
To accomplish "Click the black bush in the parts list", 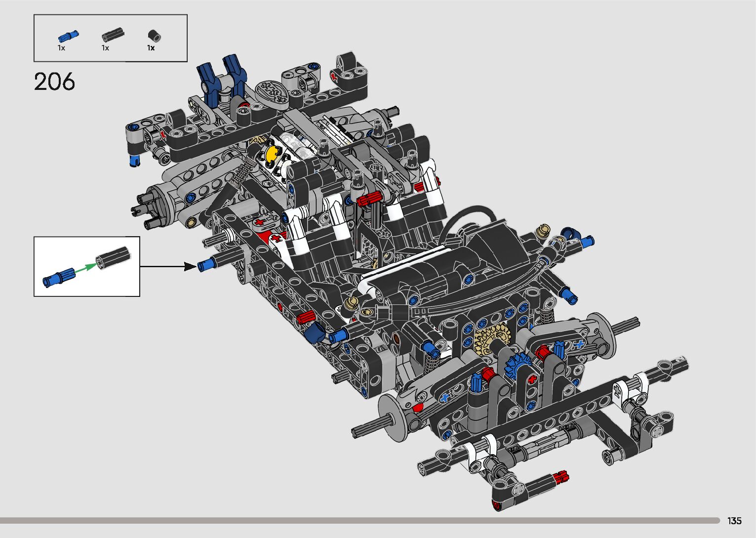I will [x=155, y=36].
